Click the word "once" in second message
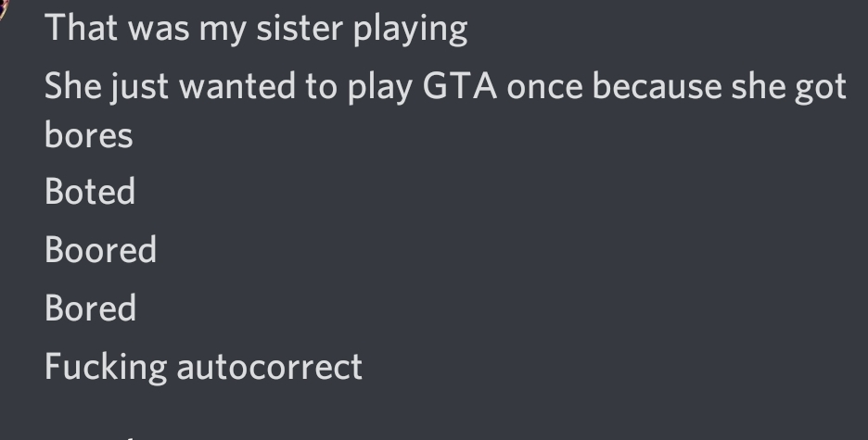Image resolution: width=868 pixels, height=440 pixels. tap(544, 88)
